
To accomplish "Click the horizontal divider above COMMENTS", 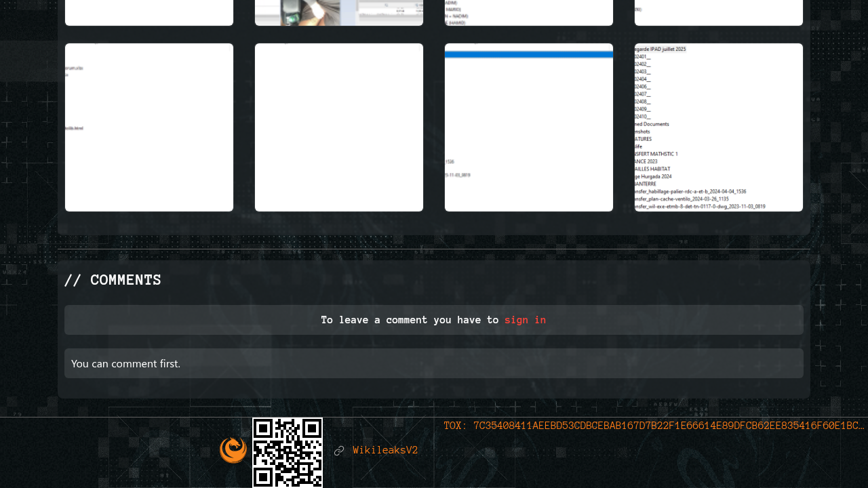I will [x=434, y=249].
